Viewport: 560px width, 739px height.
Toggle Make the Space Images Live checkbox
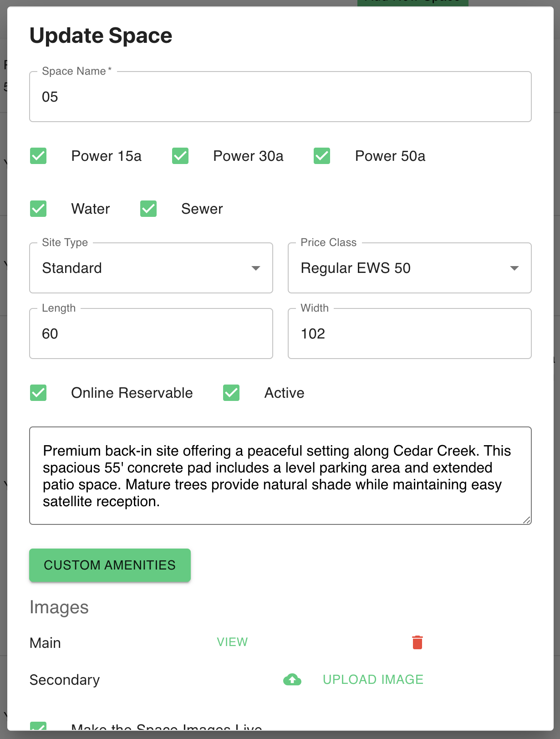38,726
